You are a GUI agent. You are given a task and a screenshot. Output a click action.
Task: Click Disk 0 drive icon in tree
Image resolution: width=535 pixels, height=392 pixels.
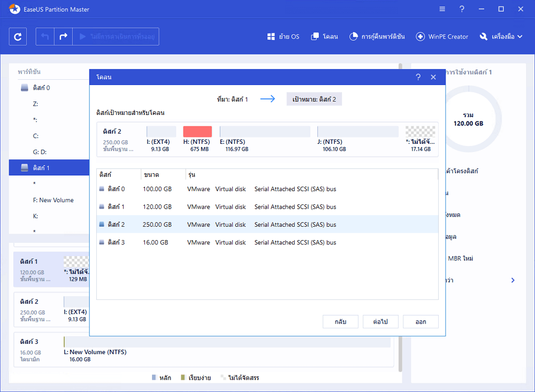[25, 88]
